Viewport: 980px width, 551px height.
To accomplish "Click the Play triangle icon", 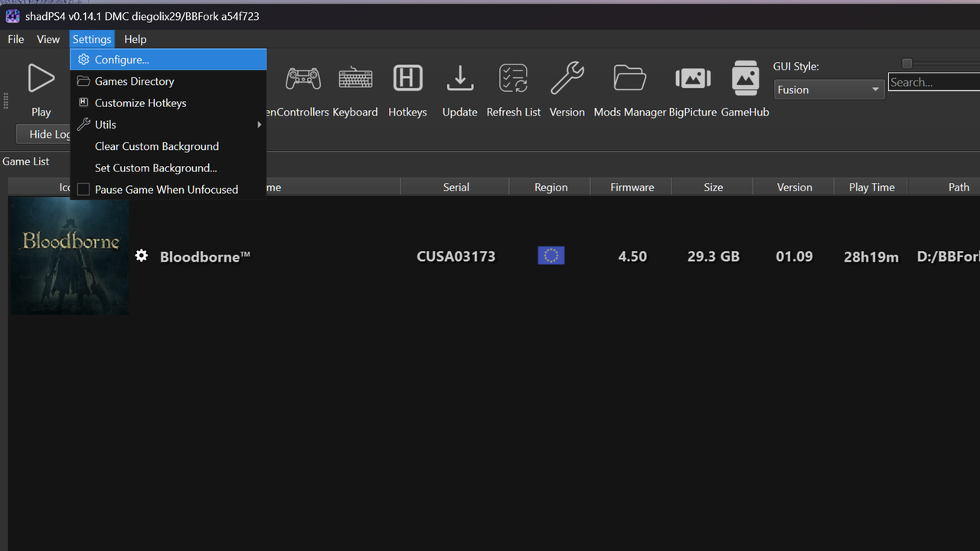I will point(41,78).
